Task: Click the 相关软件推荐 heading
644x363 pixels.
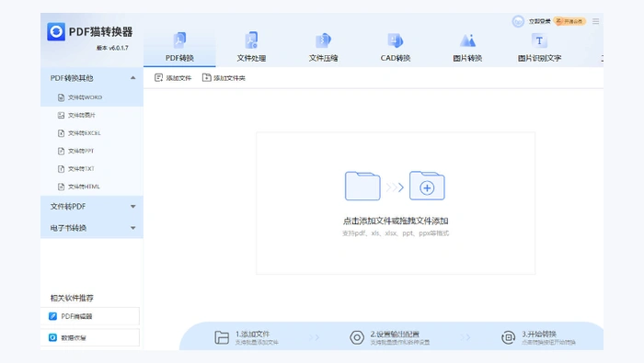Action: click(x=72, y=298)
